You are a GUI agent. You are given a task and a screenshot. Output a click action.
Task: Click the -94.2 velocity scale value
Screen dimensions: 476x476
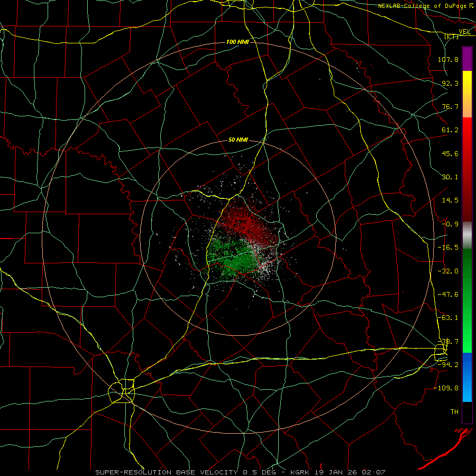448,365
